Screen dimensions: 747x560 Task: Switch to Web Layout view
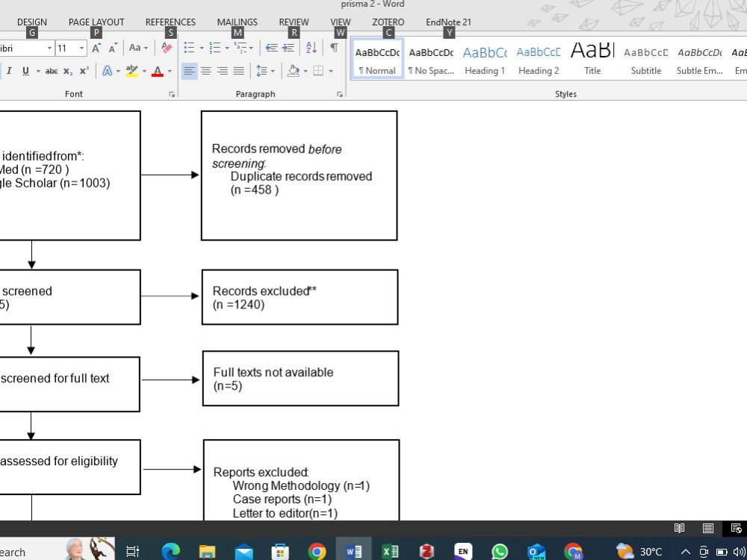point(736,528)
